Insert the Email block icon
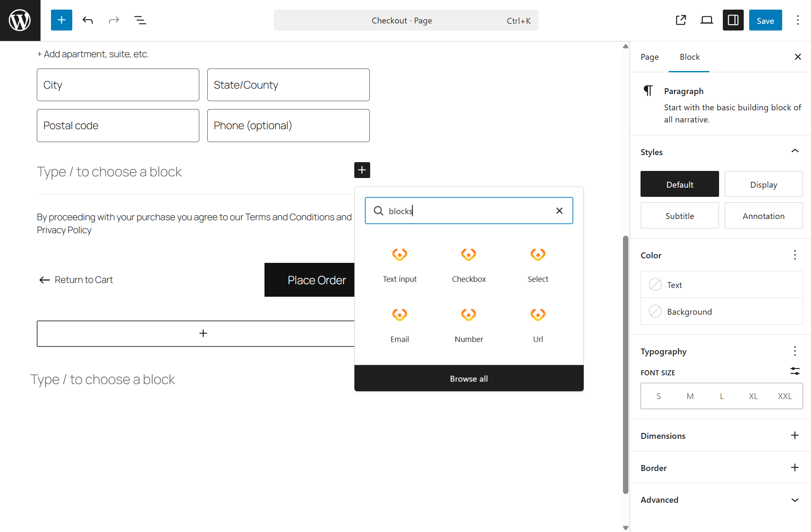811x532 pixels. [x=399, y=315]
